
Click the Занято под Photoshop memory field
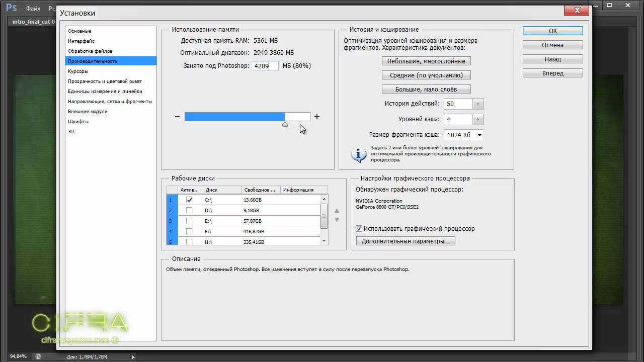click(x=265, y=65)
